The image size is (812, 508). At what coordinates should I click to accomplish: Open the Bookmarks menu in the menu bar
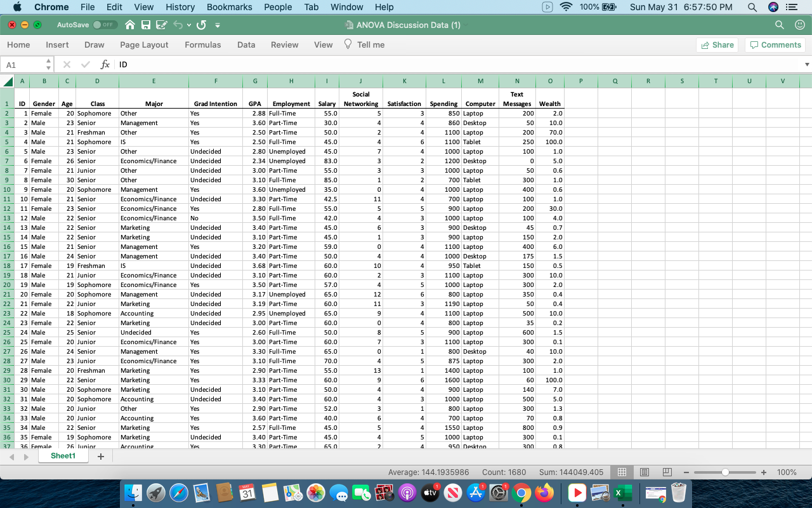pos(229,7)
